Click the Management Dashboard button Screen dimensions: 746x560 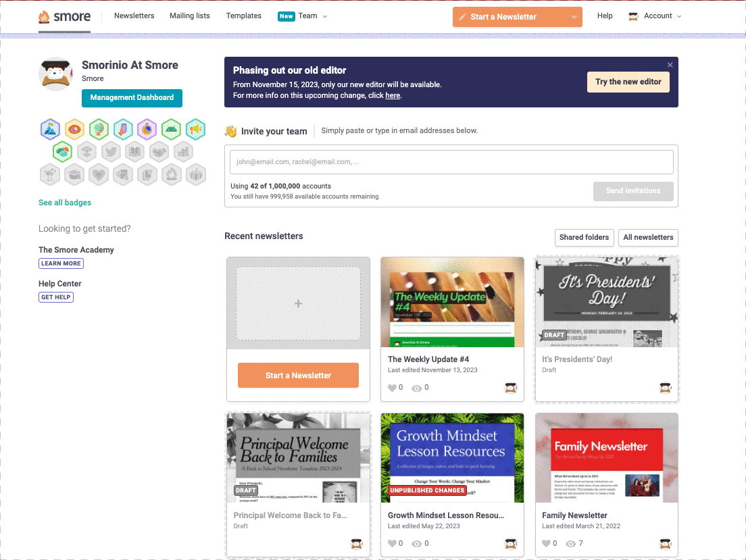click(132, 98)
